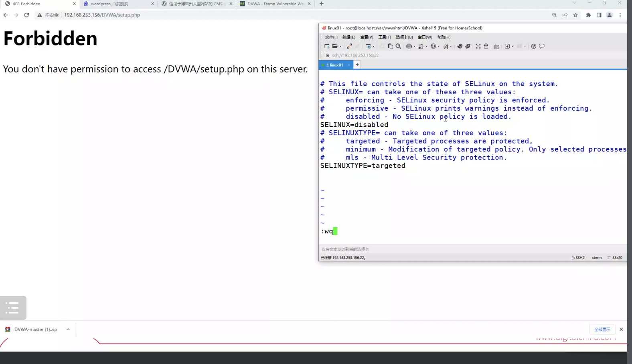
Task: Click the Xshell compose input bar below terminal
Action: (473, 249)
